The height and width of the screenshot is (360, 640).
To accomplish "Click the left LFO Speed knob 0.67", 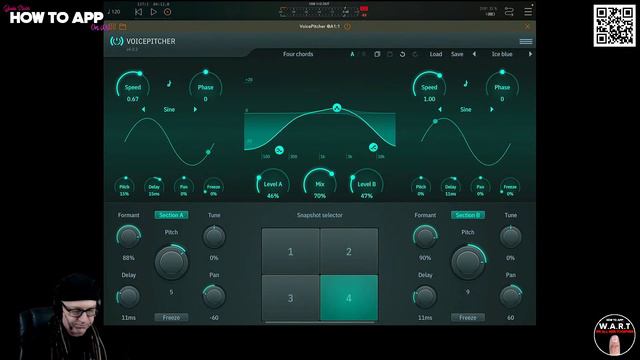I will coord(133,87).
